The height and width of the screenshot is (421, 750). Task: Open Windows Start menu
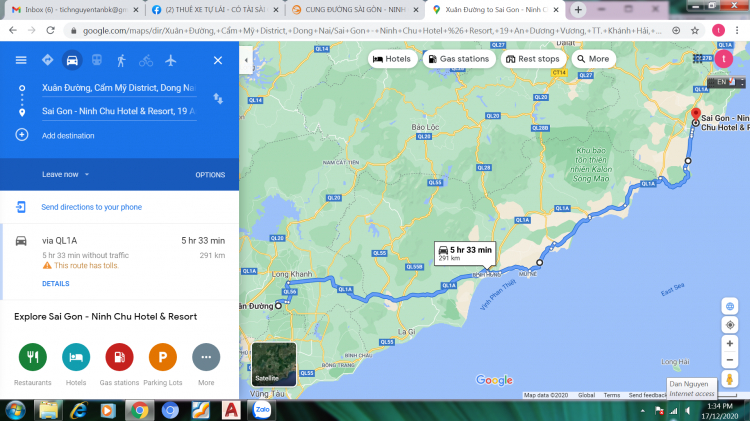(x=15, y=410)
